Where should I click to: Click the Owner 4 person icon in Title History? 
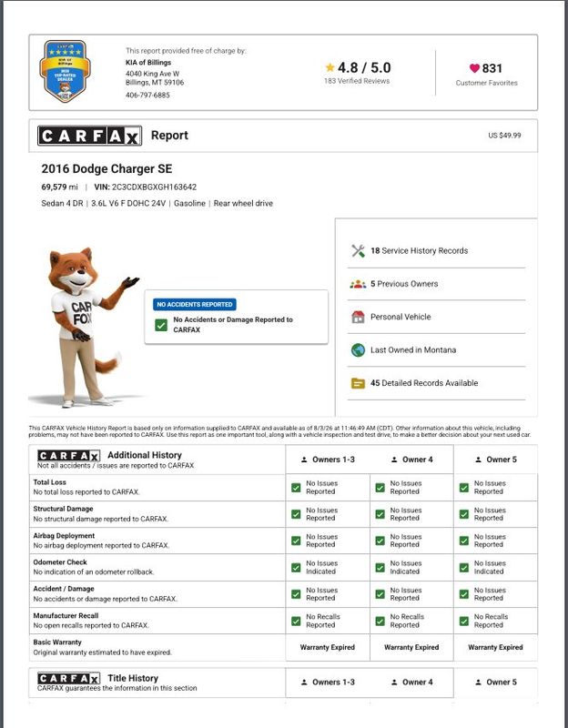pyautogui.click(x=394, y=682)
